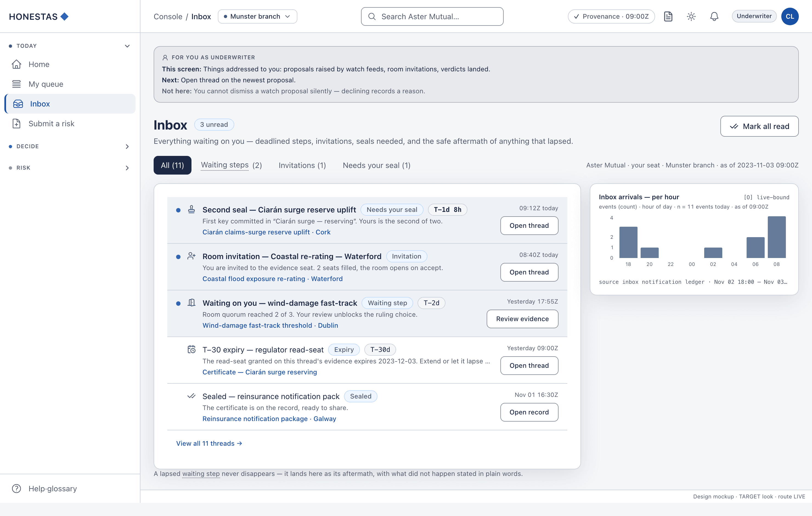Switch to Needs your seal (1) tab

377,165
